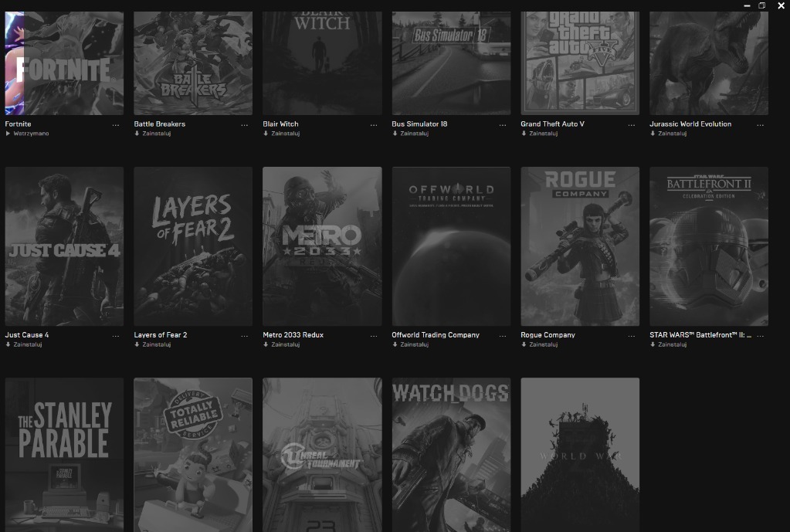This screenshot has height=532, width=790.
Task: Open the Unreal Tournament cover thumbnail
Action: point(322,455)
